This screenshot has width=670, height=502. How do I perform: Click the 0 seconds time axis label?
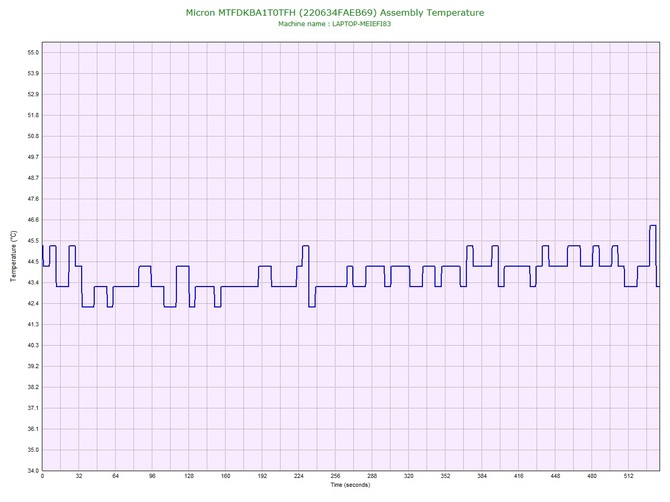point(42,476)
